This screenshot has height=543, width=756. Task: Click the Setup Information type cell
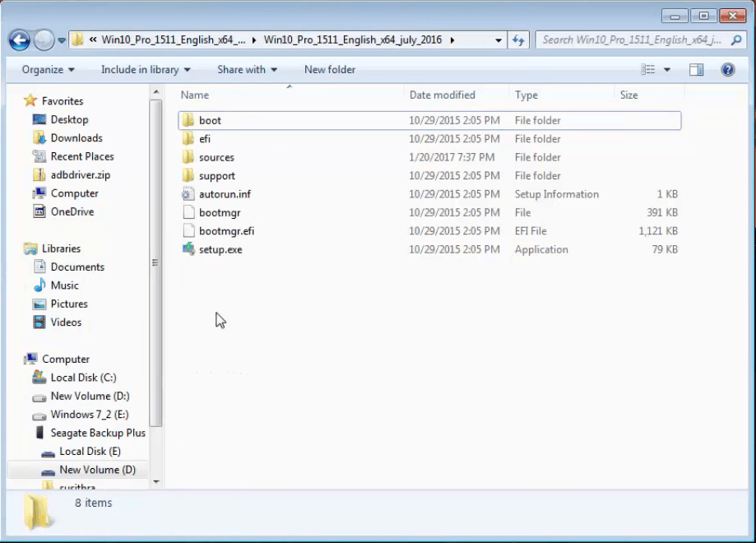556,194
